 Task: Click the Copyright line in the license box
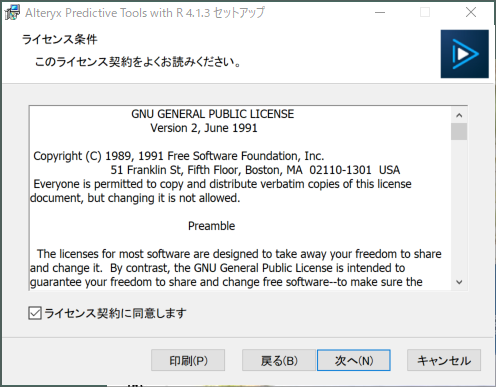click(x=179, y=156)
